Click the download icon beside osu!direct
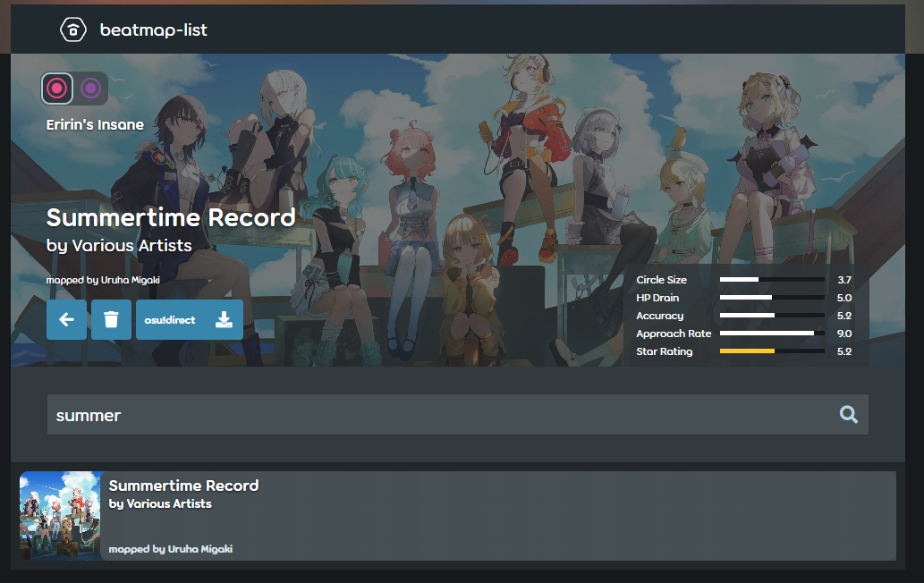 click(225, 319)
